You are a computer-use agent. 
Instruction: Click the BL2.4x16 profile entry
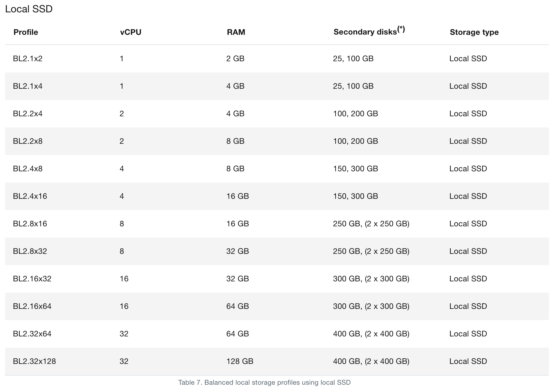(30, 196)
